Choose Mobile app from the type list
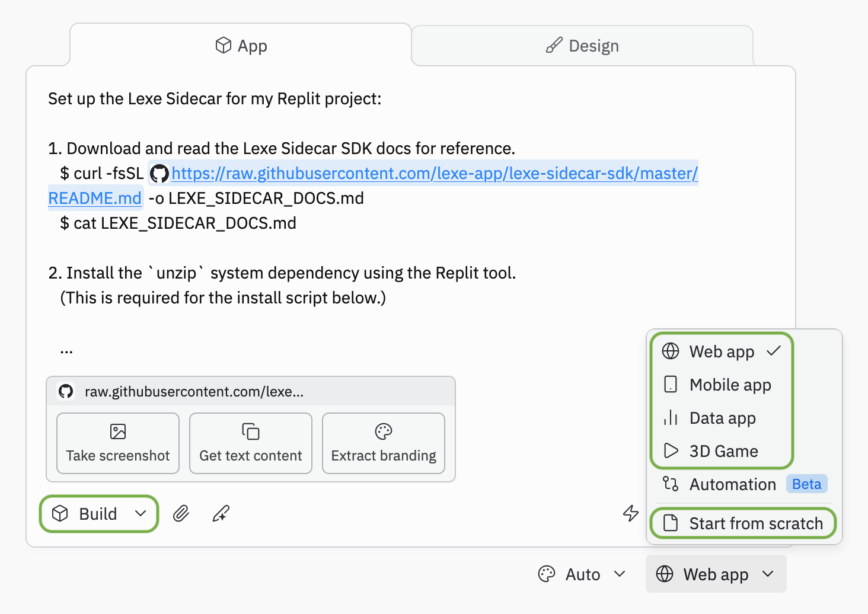868x614 pixels. point(729,385)
